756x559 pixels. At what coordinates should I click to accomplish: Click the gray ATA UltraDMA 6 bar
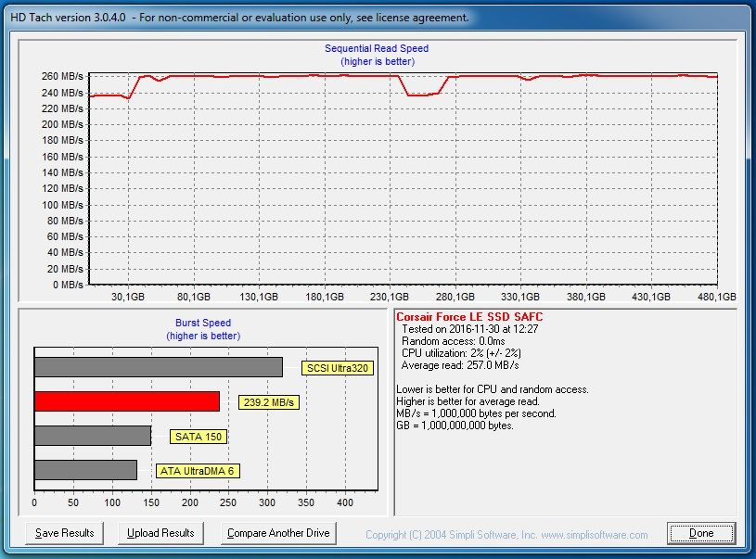[85, 470]
